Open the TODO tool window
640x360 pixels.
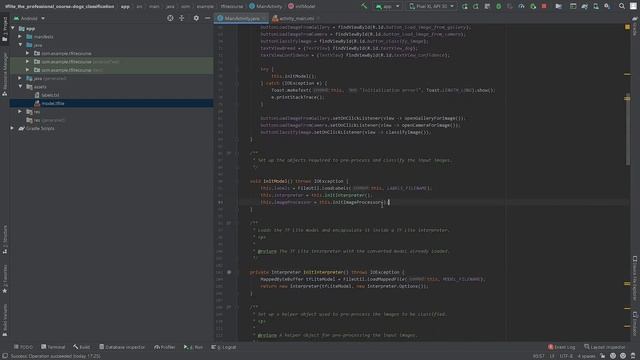tap(23, 347)
